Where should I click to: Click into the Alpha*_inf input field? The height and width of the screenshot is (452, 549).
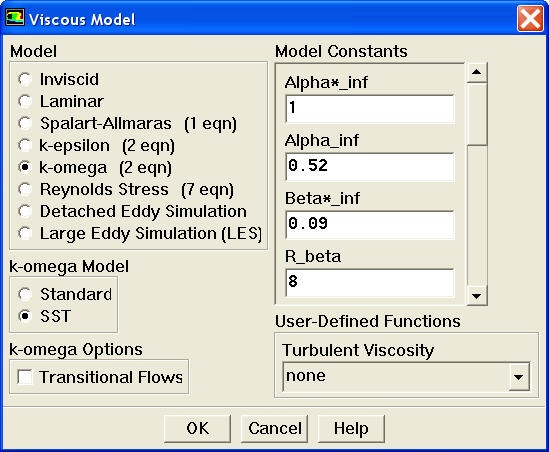point(370,108)
